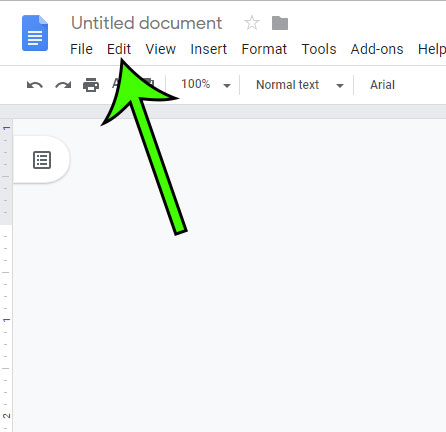
Task: Open the 100% zoom dropdown
Action: (x=206, y=85)
